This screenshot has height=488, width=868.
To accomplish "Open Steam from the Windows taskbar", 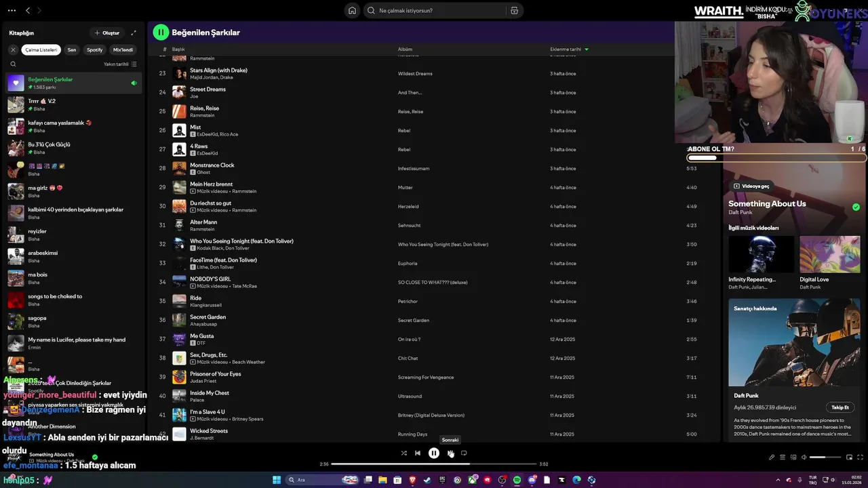I will click(x=427, y=480).
